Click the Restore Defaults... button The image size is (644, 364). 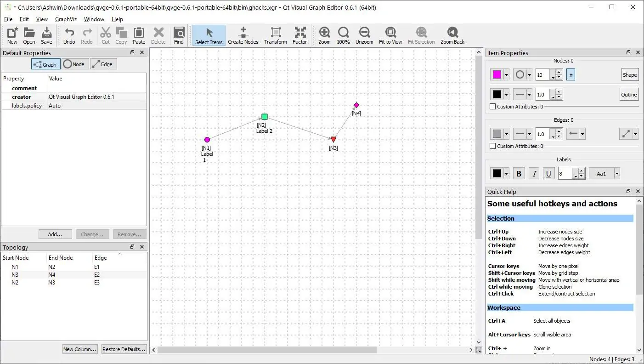[124, 349]
